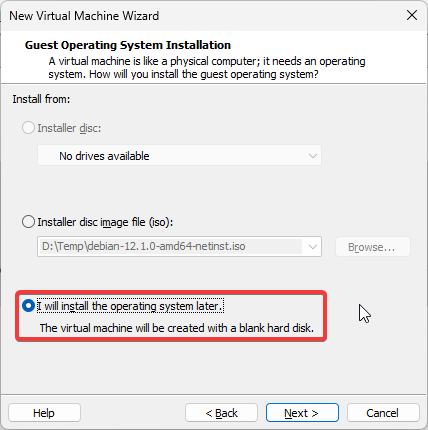Image resolution: width=428 pixels, height=430 pixels.
Task: Open the ISO file path dropdown arrow
Action: pyautogui.click(x=312, y=247)
